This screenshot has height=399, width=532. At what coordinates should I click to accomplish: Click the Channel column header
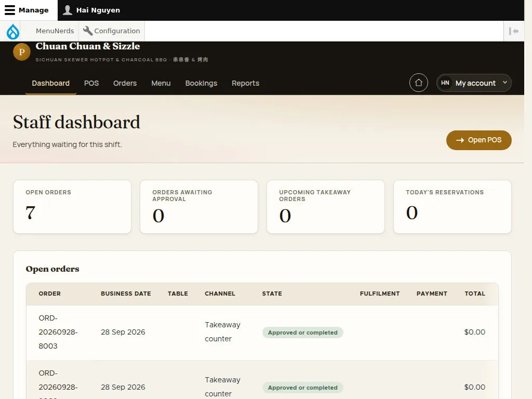pyautogui.click(x=220, y=294)
